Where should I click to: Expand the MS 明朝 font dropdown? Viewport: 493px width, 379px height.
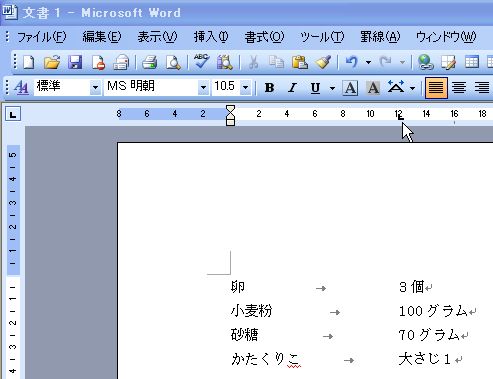coord(203,87)
